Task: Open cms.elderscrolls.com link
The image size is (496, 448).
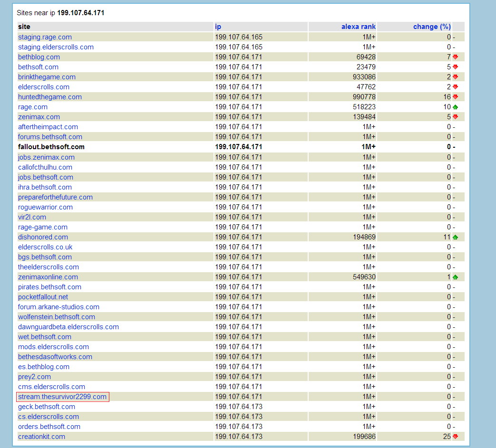Action: (x=51, y=387)
